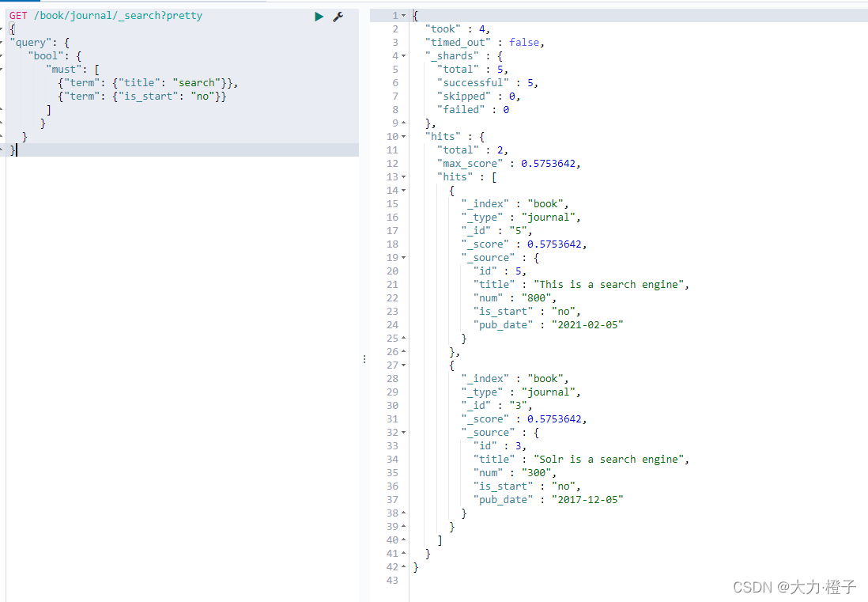Collapse the "_source" block on line 19
Viewport: 868px width, 602px height.
[x=403, y=258]
